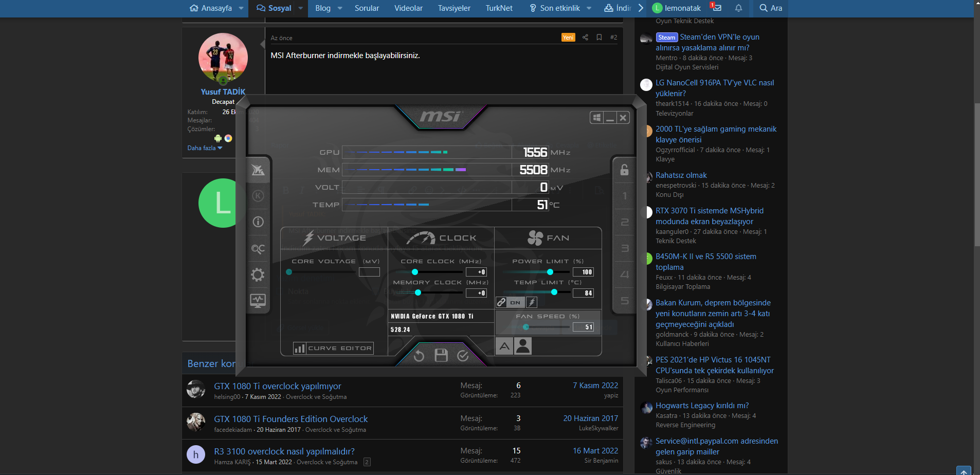980x475 pixels.
Task: Open 'Hogwarts Legacy kırıldı mı?' sidebar thread
Action: pyautogui.click(x=702, y=406)
